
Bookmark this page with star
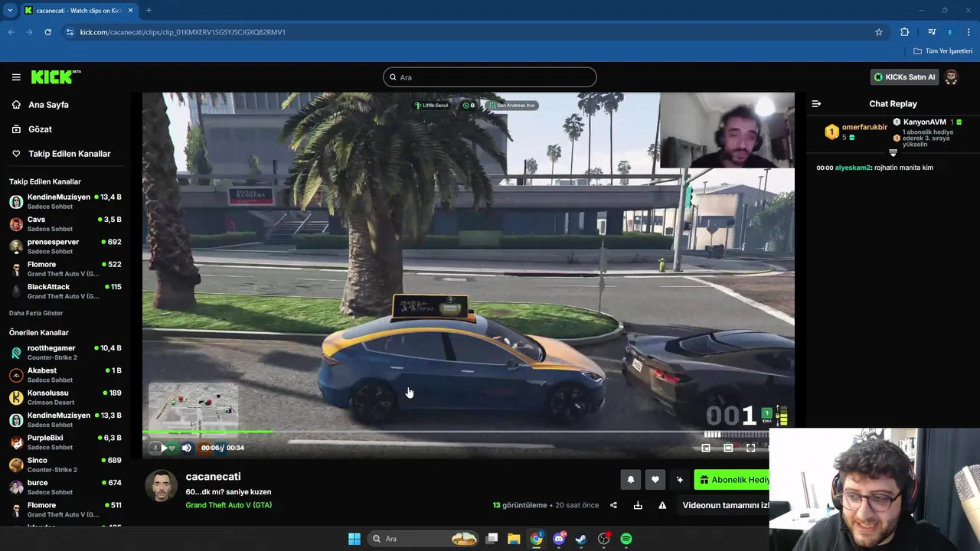click(879, 32)
